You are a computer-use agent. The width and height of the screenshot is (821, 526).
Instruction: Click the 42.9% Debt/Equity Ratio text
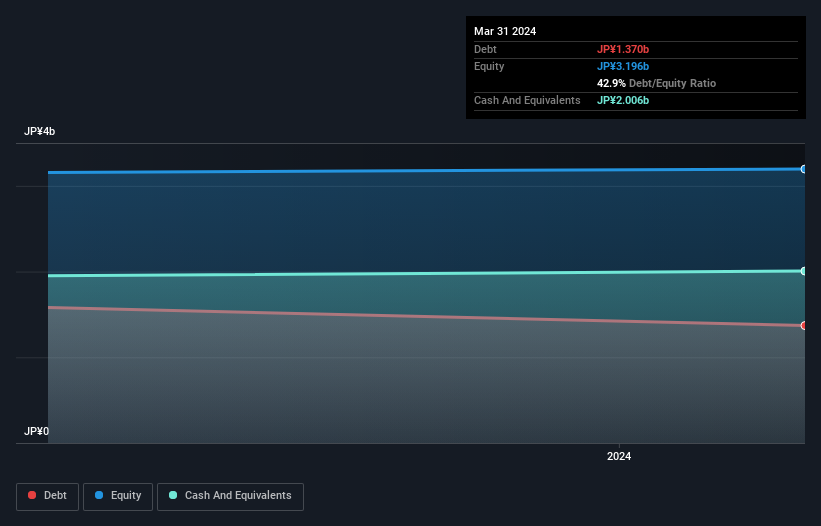pos(656,83)
